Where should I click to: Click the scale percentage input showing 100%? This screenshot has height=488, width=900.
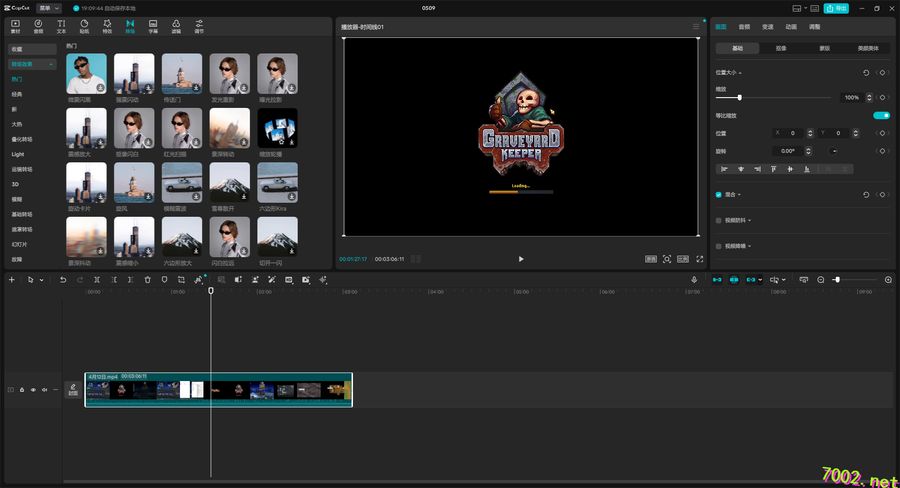pyautogui.click(x=852, y=98)
